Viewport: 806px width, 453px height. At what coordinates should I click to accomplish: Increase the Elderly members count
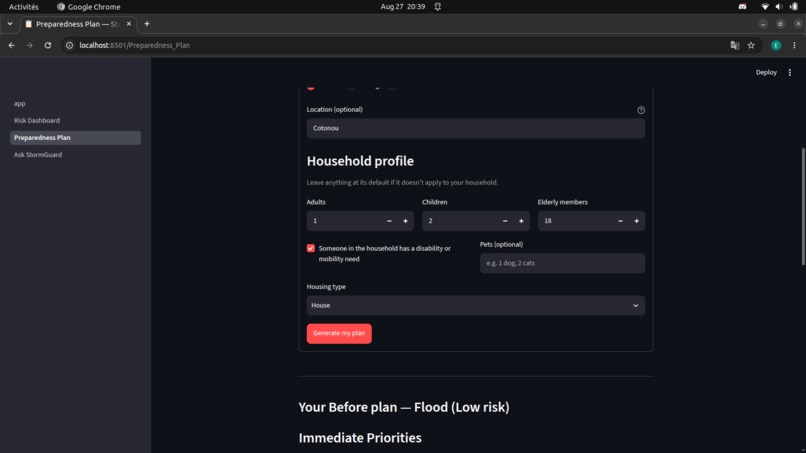(x=636, y=221)
